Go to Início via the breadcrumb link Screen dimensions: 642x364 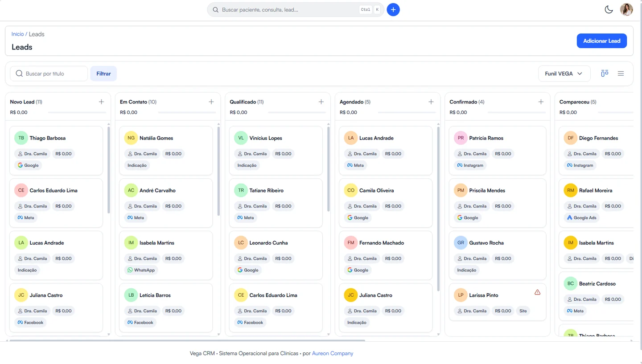18,34
